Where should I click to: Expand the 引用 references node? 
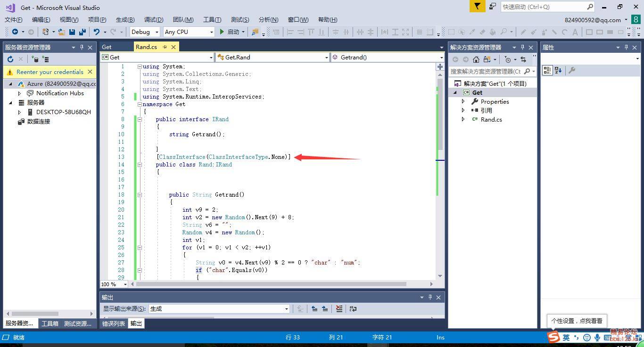coord(463,110)
